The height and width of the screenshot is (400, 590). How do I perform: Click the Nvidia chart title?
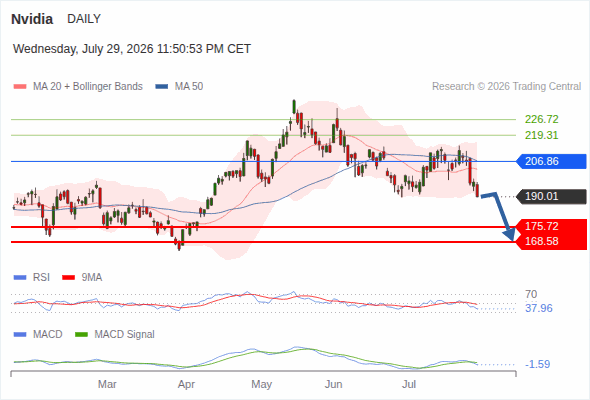tap(32, 19)
